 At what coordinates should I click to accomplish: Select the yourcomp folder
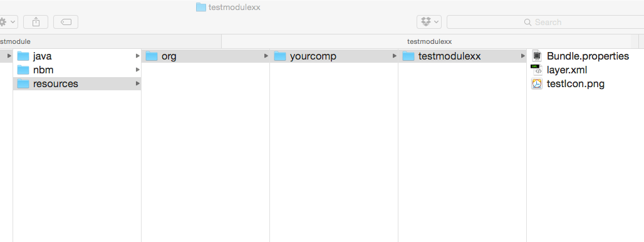click(x=334, y=56)
